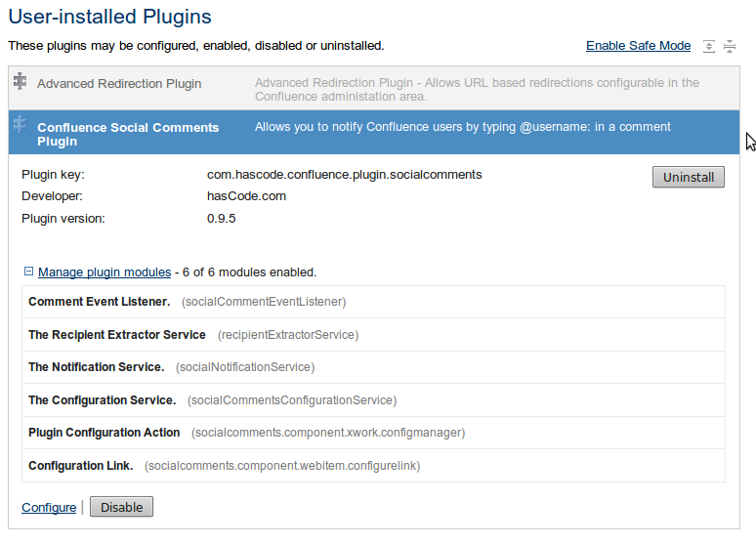Collapse the Manage plugin modules section
Image resolution: width=756 pixels, height=544 pixels.
(28, 272)
